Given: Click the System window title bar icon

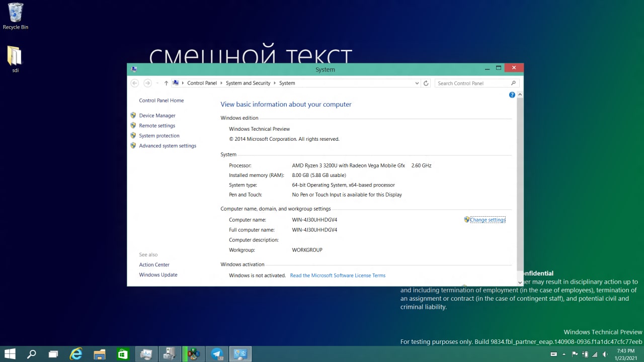Looking at the screenshot, I should point(134,69).
